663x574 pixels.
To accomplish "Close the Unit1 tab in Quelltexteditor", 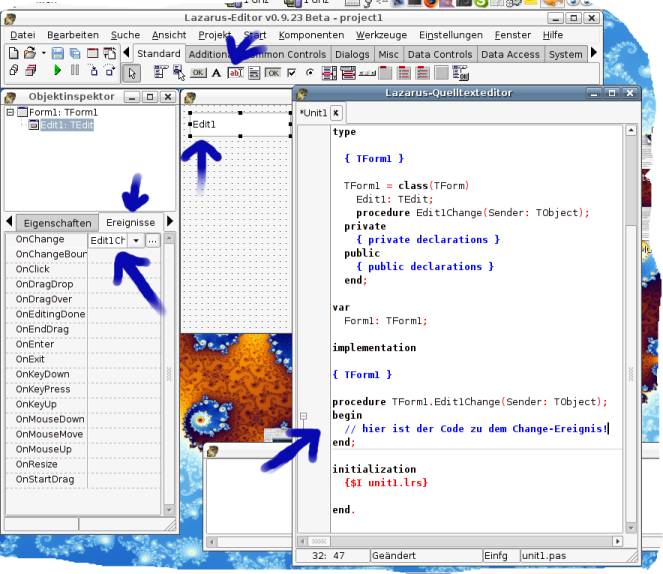I will [x=336, y=113].
